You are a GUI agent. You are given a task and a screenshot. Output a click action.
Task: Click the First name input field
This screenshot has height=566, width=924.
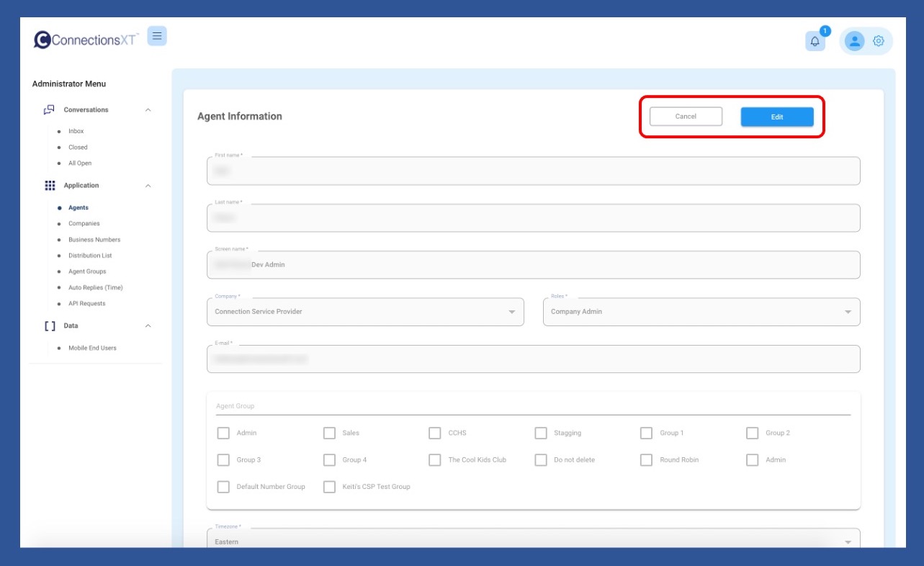point(533,171)
